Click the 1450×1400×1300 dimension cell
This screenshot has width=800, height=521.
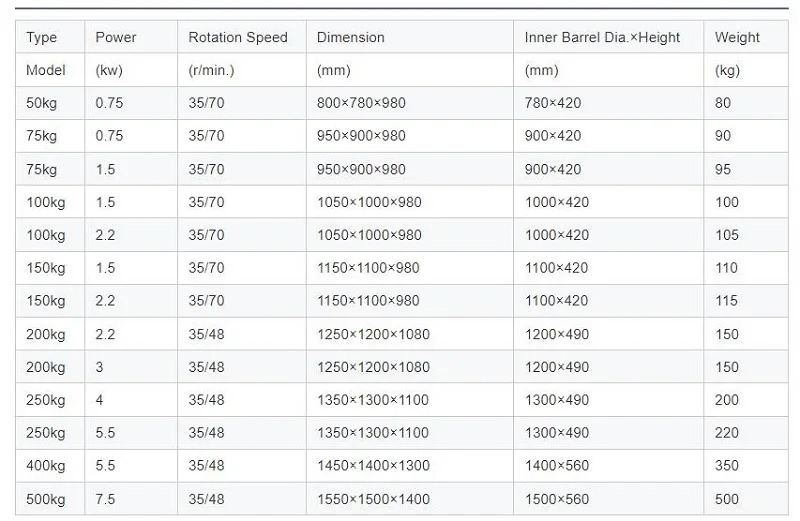pyautogui.click(x=373, y=466)
